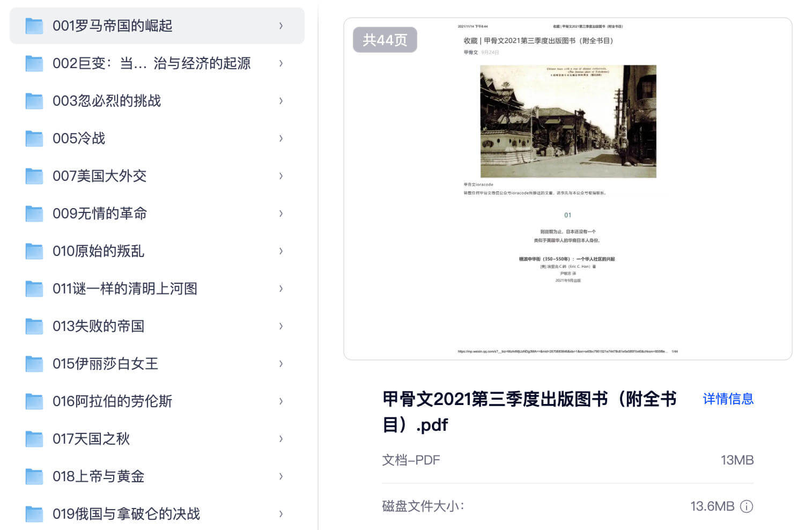Click the folder icon beside 003忽必烈的挑战
Image resolution: width=812 pixels, height=530 pixels.
click(x=34, y=101)
